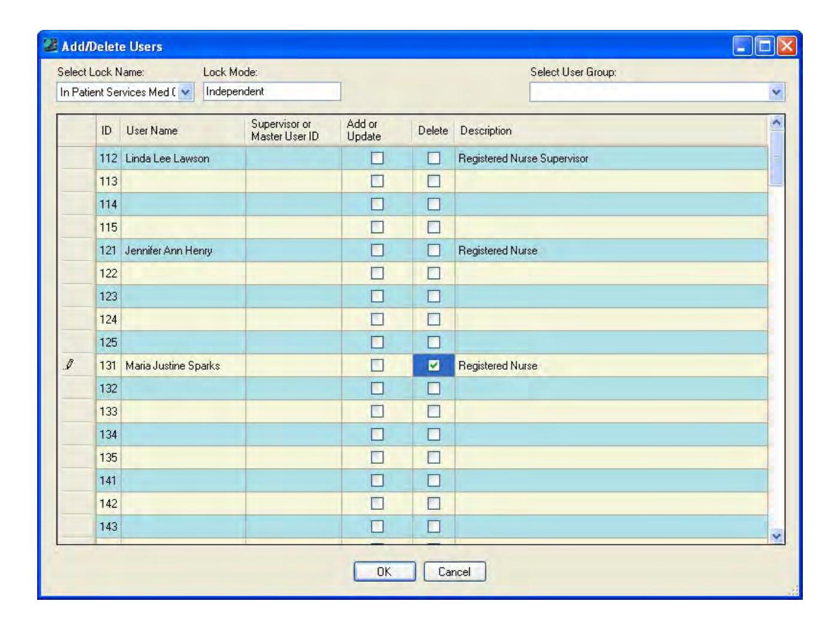Click the Description column header

[611, 131]
